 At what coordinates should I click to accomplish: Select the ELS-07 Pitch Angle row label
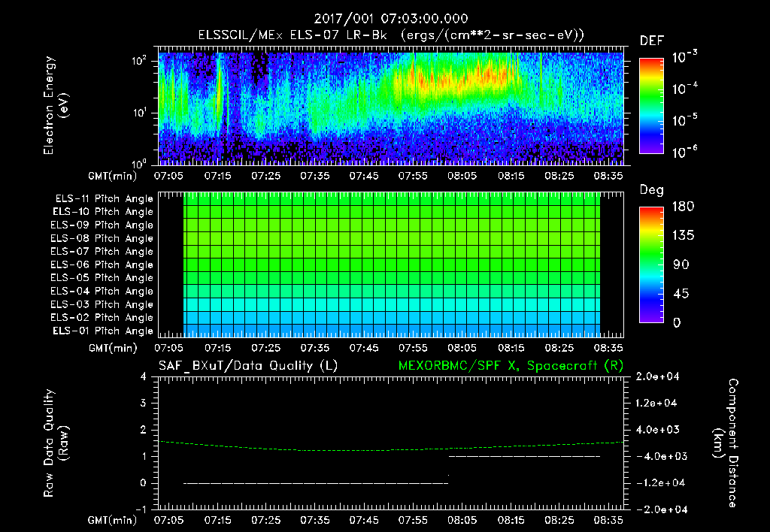[102, 251]
